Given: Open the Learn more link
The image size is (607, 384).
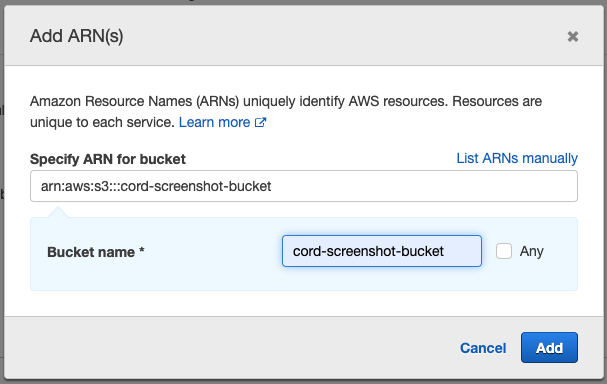Looking at the screenshot, I should tap(222, 122).
